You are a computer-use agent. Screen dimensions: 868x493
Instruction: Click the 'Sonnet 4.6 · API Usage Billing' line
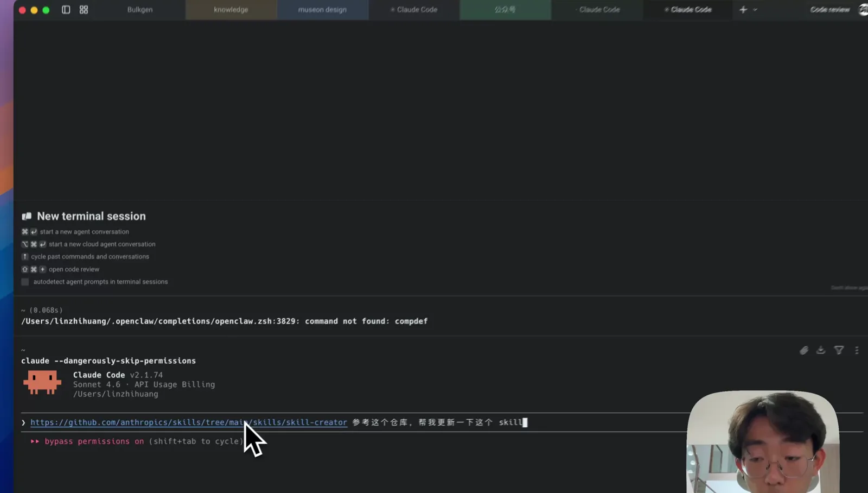tap(144, 384)
